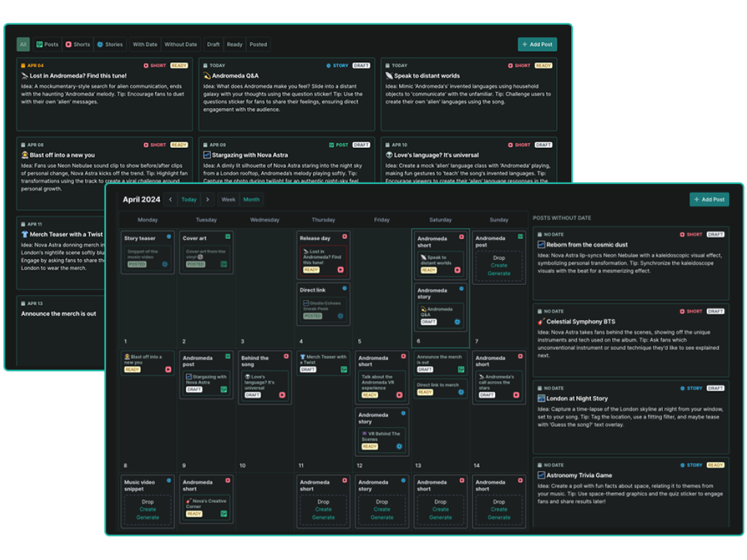This screenshot has width=747, height=560.
Task: Enable the Draft status filter
Action: click(213, 44)
